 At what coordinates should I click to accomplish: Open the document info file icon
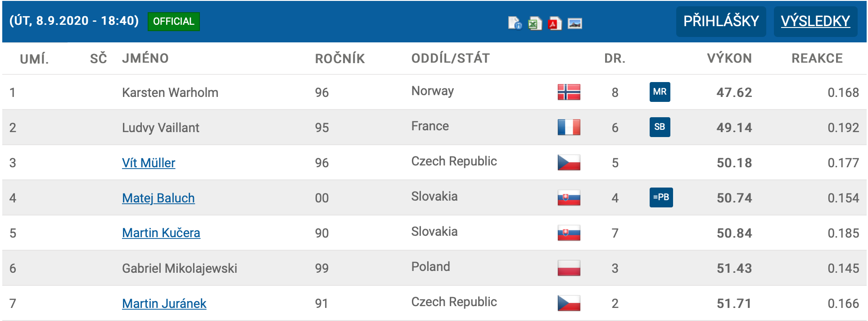pyautogui.click(x=515, y=23)
